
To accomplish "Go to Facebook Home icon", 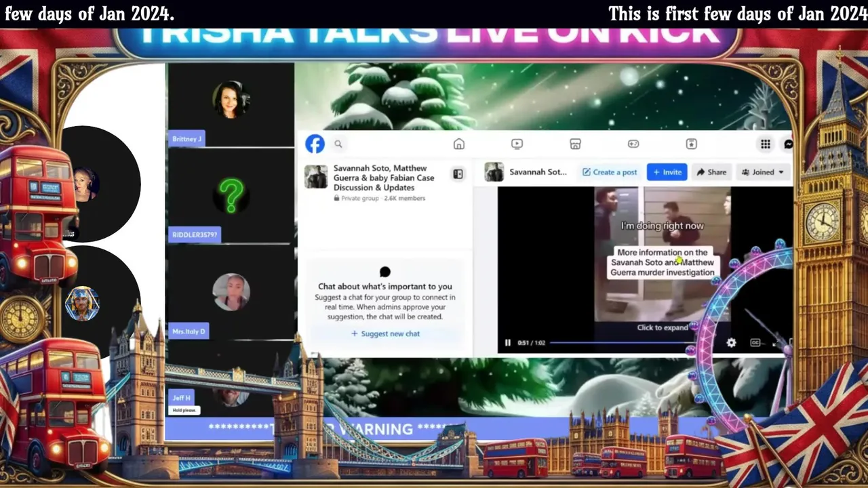I will (459, 144).
